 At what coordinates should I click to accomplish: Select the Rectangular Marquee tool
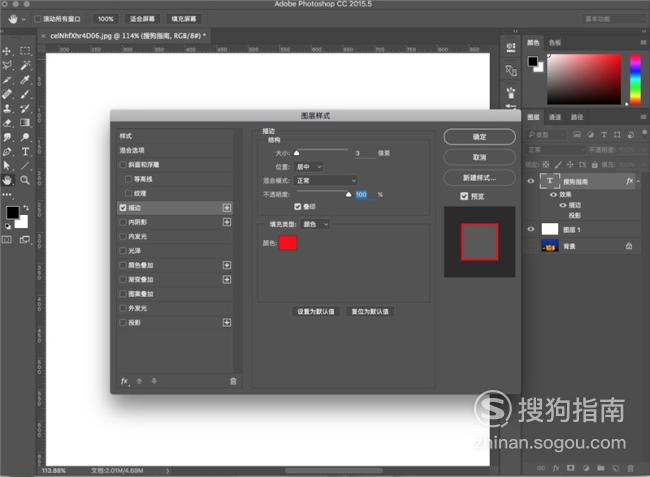(x=25, y=51)
